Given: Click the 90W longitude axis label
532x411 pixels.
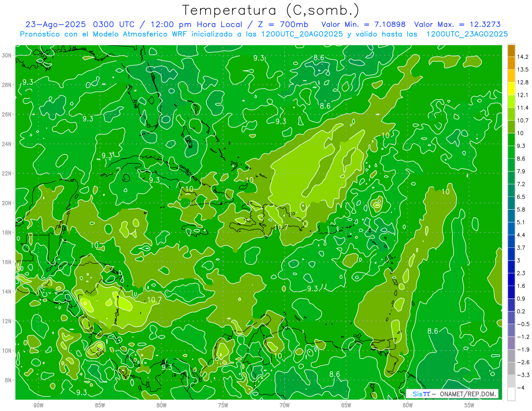Looking at the screenshot, I should tap(38, 405).
